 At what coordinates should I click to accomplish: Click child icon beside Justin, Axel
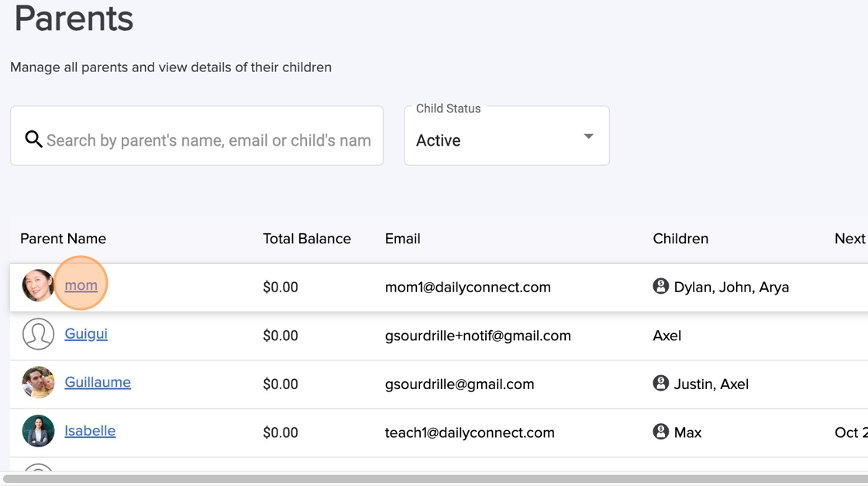click(660, 383)
